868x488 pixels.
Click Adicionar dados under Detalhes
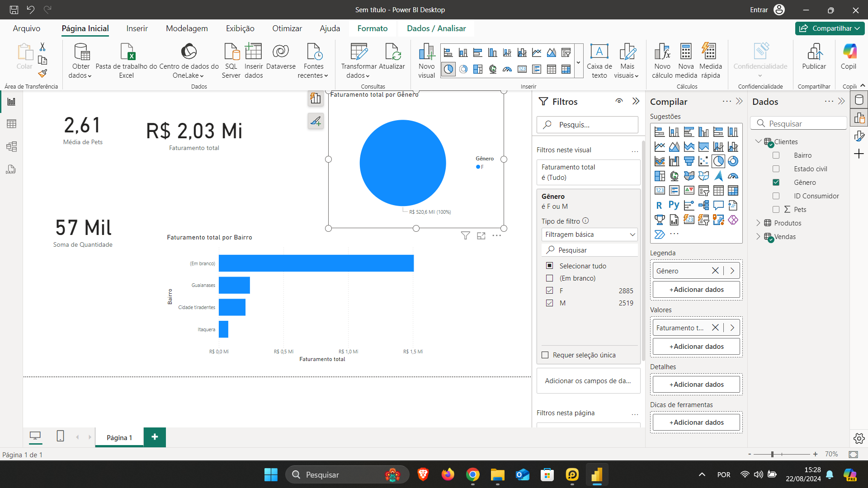(x=696, y=385)
